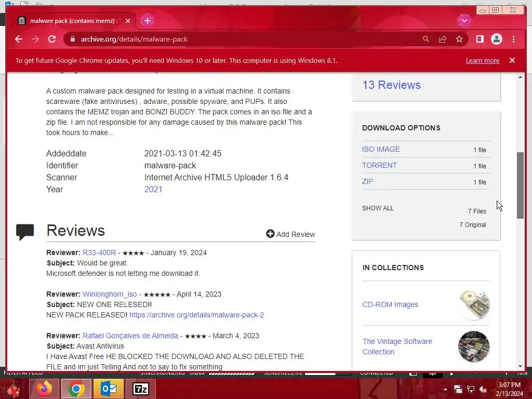Open Chrome three-dot menu
The height and width of the screenshot is (399, 532).
tap(513, 39)
